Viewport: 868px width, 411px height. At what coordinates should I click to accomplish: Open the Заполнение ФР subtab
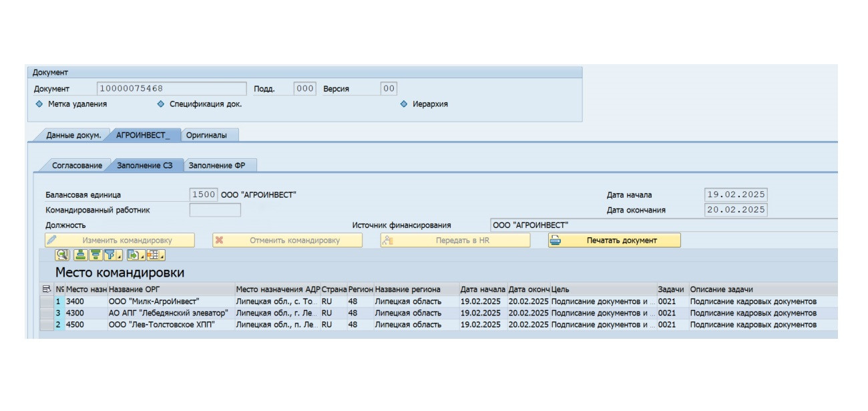(217, 166)
